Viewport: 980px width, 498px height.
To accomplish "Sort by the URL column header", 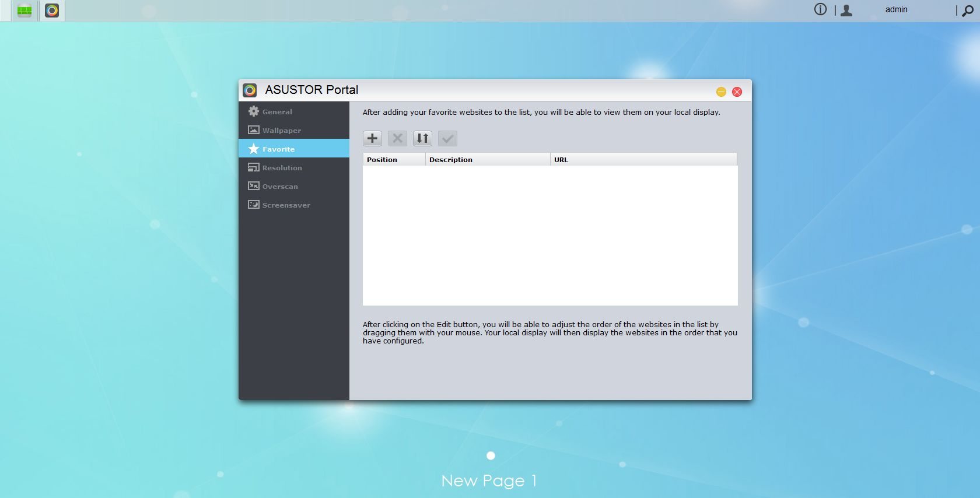I will click(643, 159).
